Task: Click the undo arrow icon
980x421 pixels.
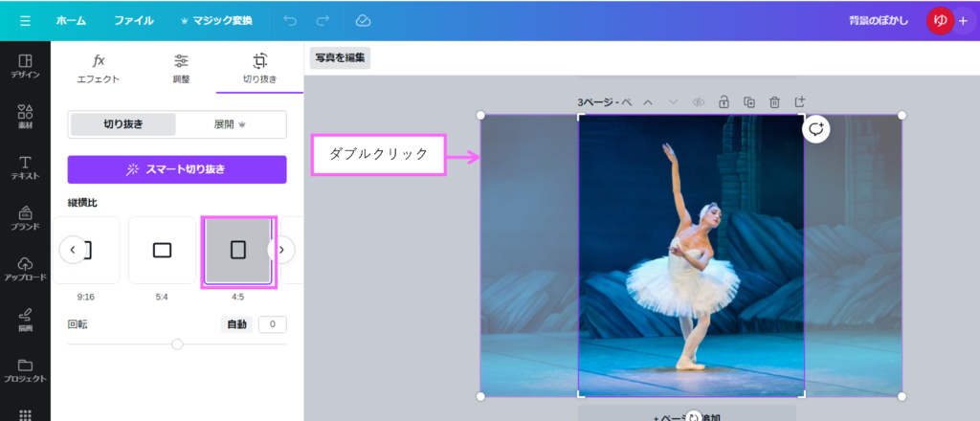Action: [290, 20]
